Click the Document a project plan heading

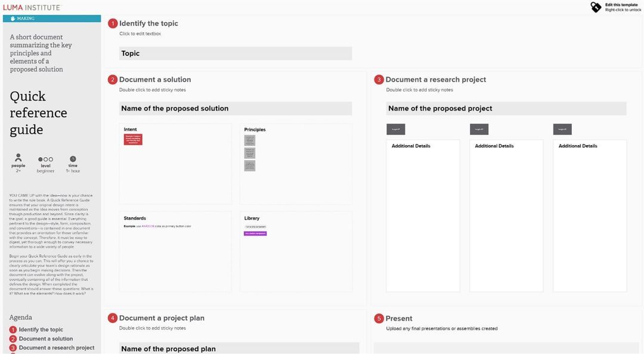pos(162,318)
